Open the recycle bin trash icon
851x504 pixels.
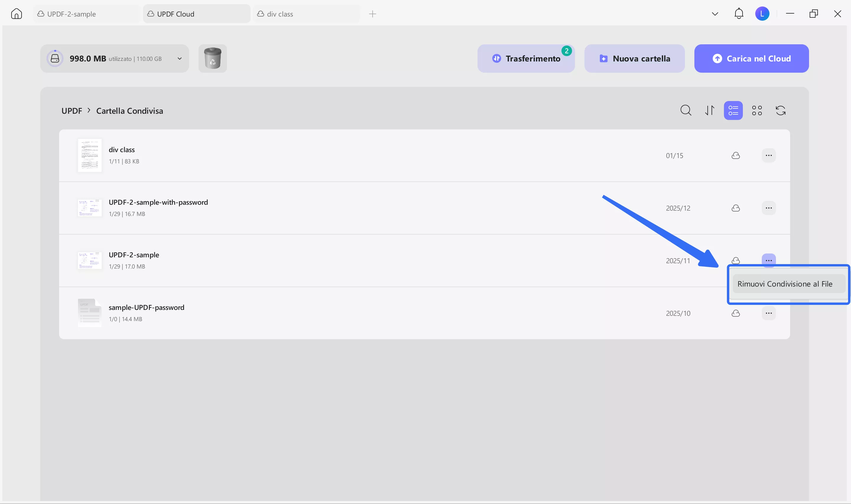[x=212, y=58]
